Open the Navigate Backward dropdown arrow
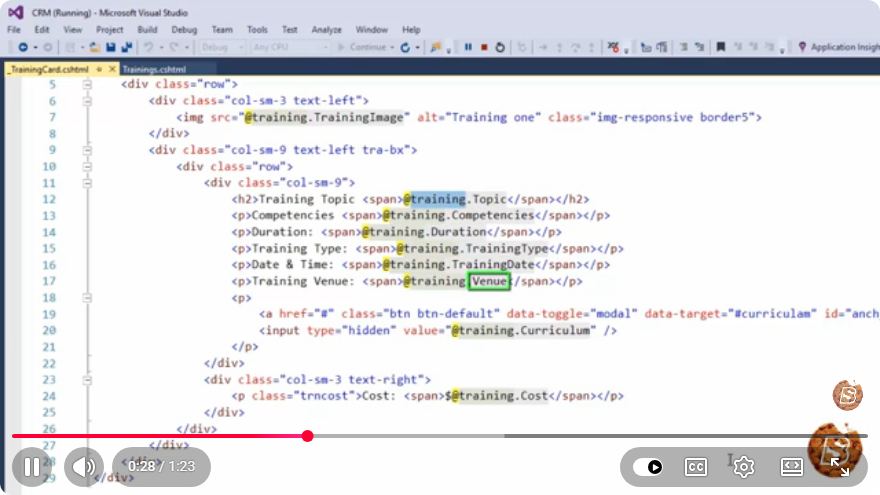Viewport: 880px width, 495px height. coord(35,48)
